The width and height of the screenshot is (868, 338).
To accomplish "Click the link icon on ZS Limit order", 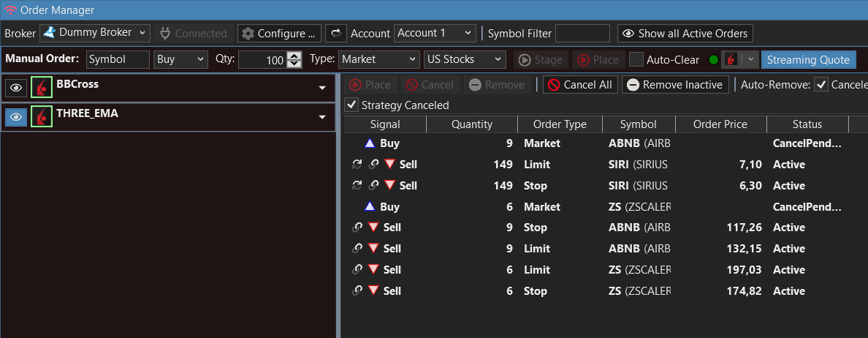I will pos(357,269).
